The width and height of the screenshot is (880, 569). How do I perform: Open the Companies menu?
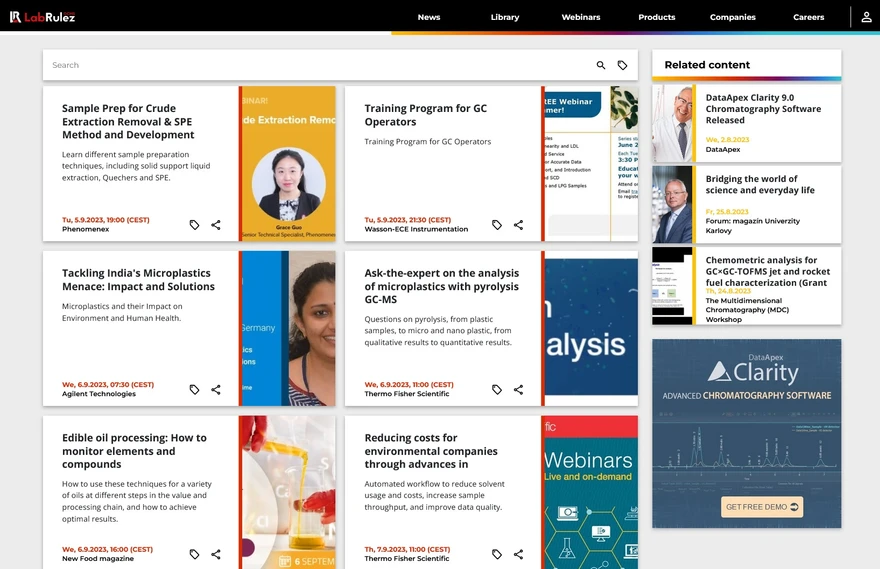(x=732, y=17)
